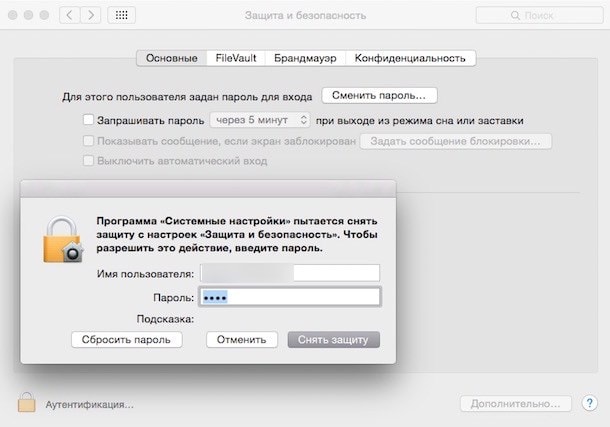Click the Дополнительно... button
This screenshot has height=427, width=610.
(x=515, y=404)
